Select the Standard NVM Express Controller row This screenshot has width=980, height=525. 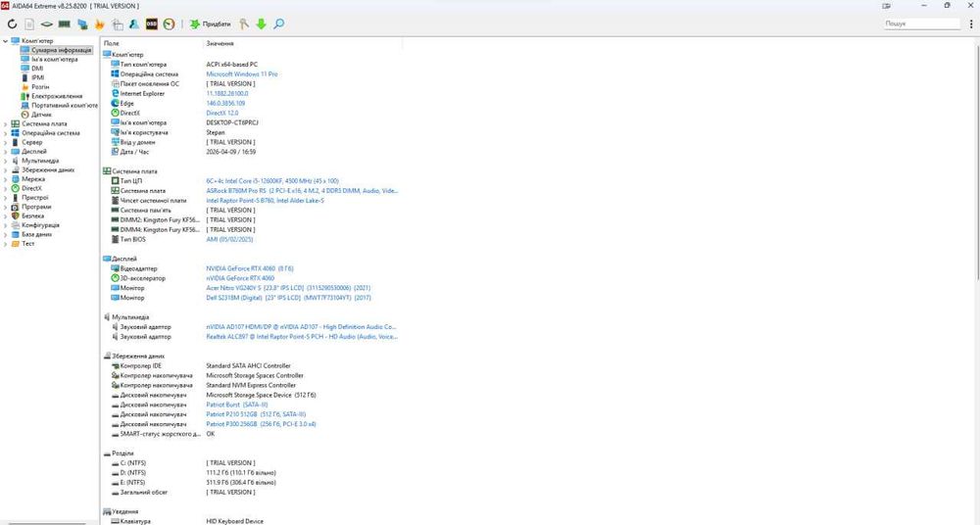(251, 385)
